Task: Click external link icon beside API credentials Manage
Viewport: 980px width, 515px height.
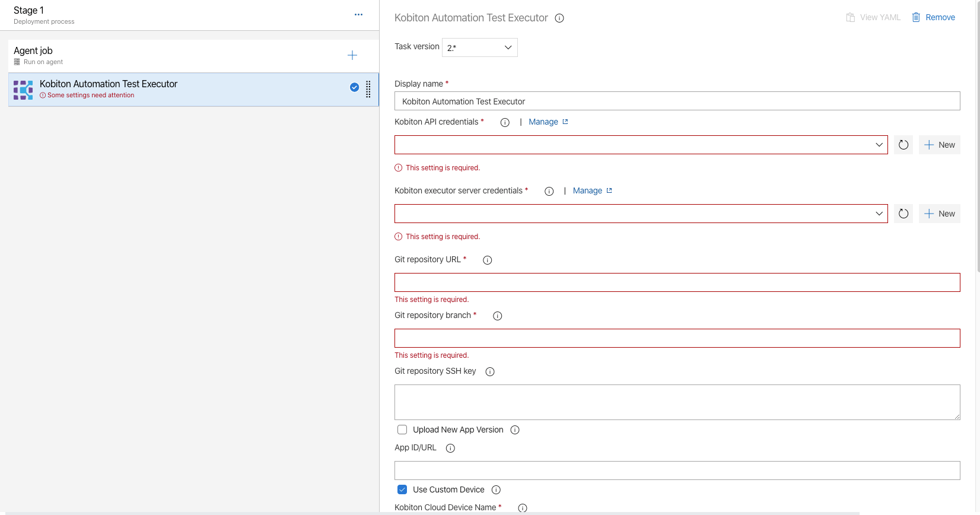Action: click(565, 122)
